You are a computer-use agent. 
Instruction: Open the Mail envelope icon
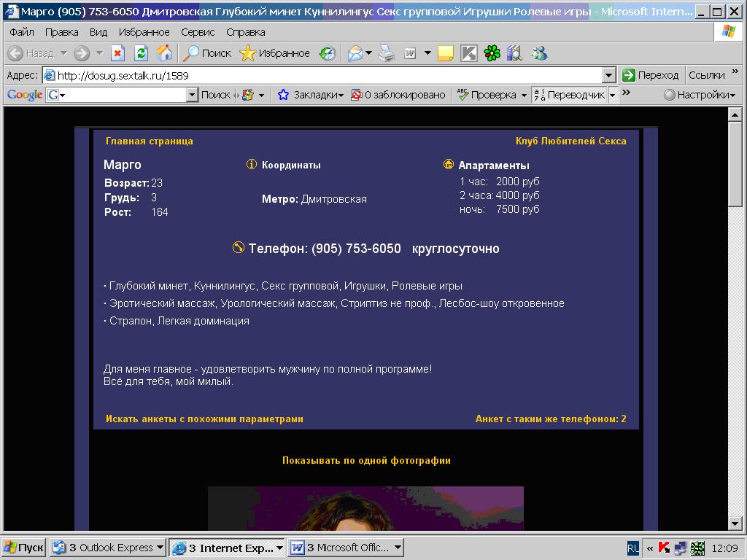pyautogui.click(x=355, y=53)
